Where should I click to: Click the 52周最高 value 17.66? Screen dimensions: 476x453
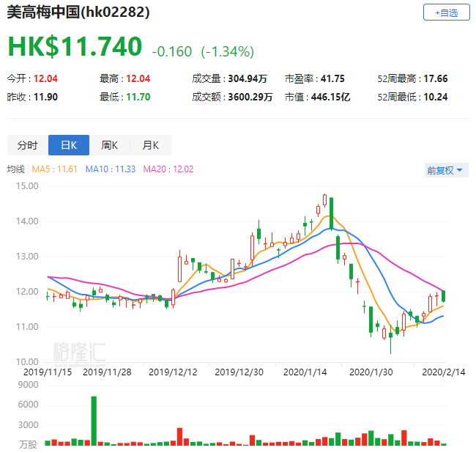[436, 78]
